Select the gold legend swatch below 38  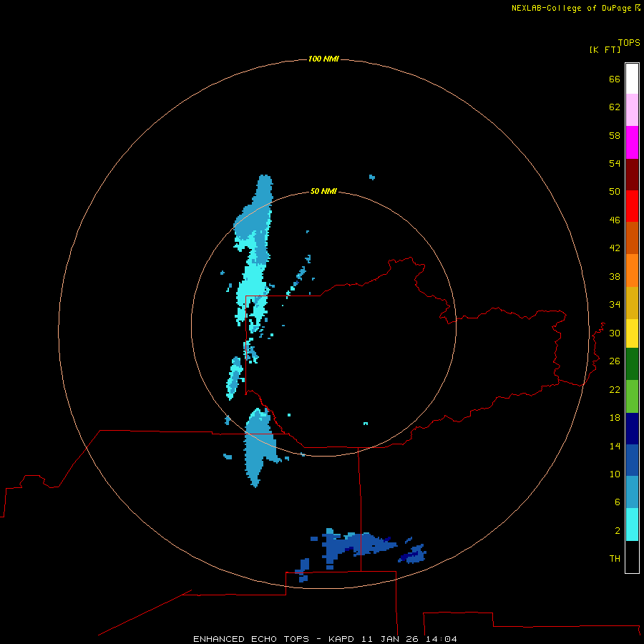tap(632, 303)
